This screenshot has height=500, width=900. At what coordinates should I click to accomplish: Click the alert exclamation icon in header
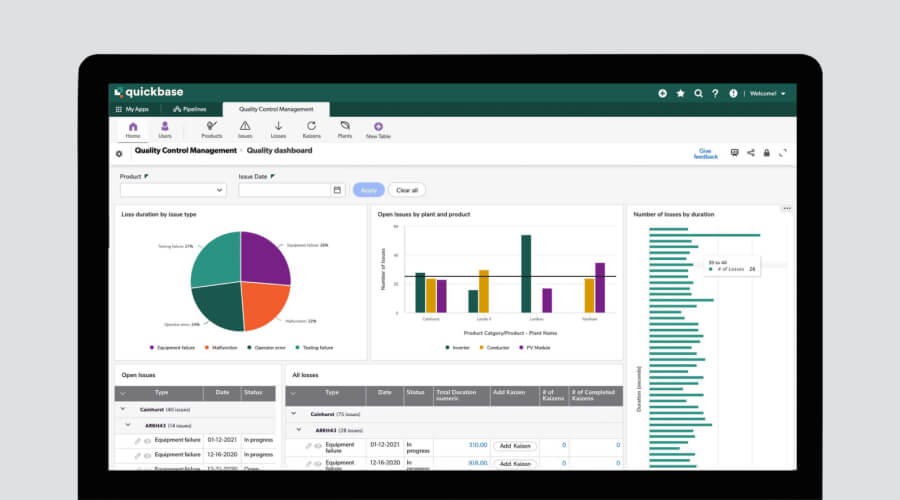[733, 93]
